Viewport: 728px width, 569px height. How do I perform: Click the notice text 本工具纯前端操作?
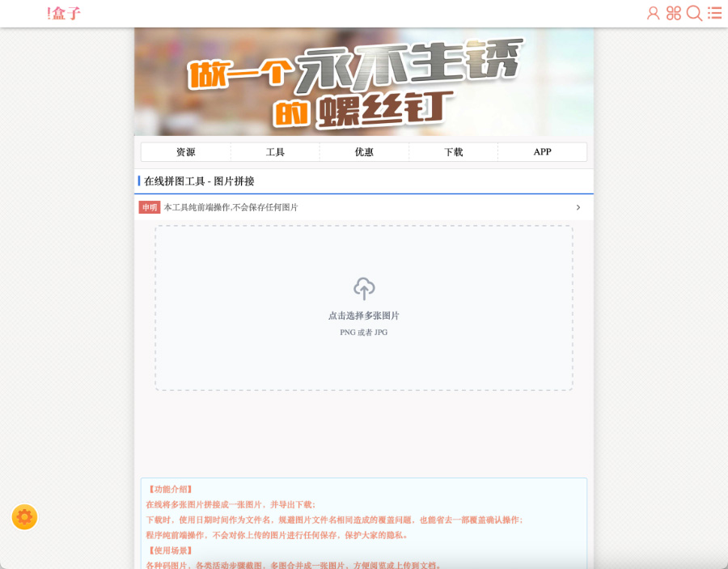(x=231, y=207)
